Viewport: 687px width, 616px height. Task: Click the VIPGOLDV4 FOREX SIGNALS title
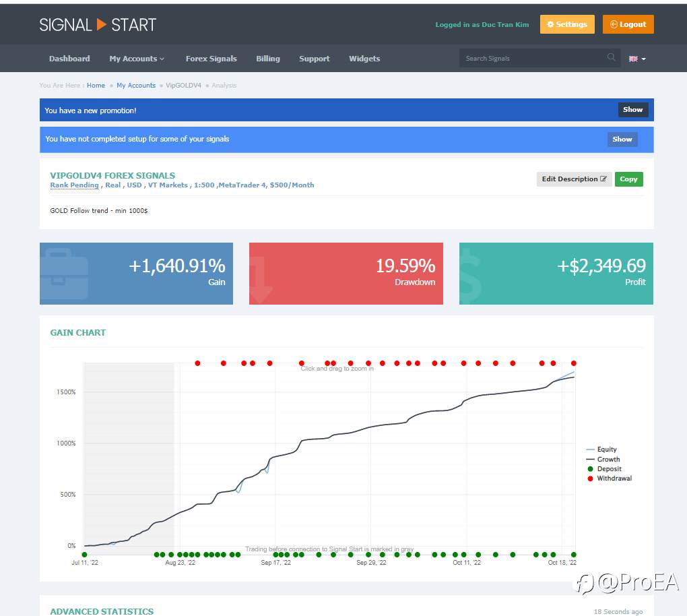click(x=112, y=175)
